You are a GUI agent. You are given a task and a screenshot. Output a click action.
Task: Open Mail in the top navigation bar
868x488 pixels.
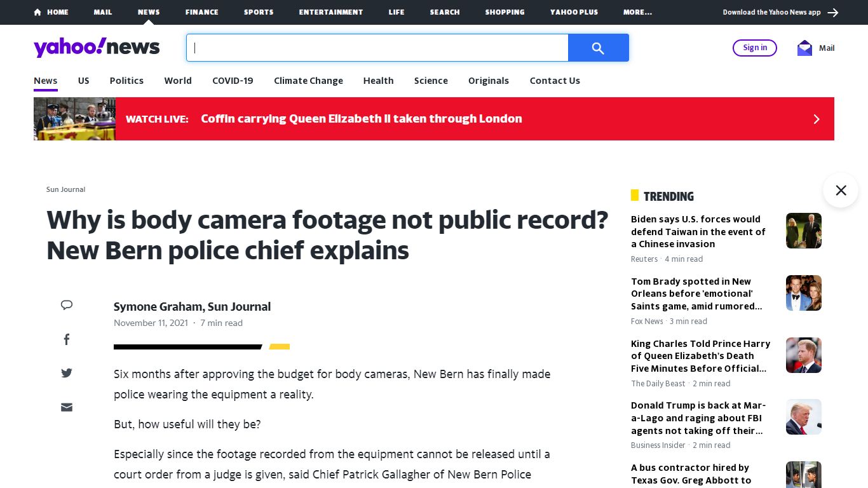click(103, 12)
